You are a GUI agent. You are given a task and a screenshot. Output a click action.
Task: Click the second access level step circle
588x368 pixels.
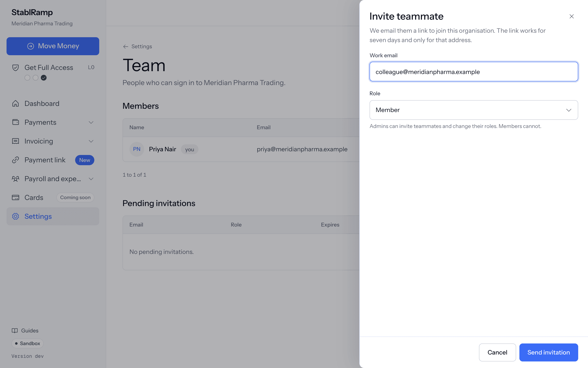(36, 78)
